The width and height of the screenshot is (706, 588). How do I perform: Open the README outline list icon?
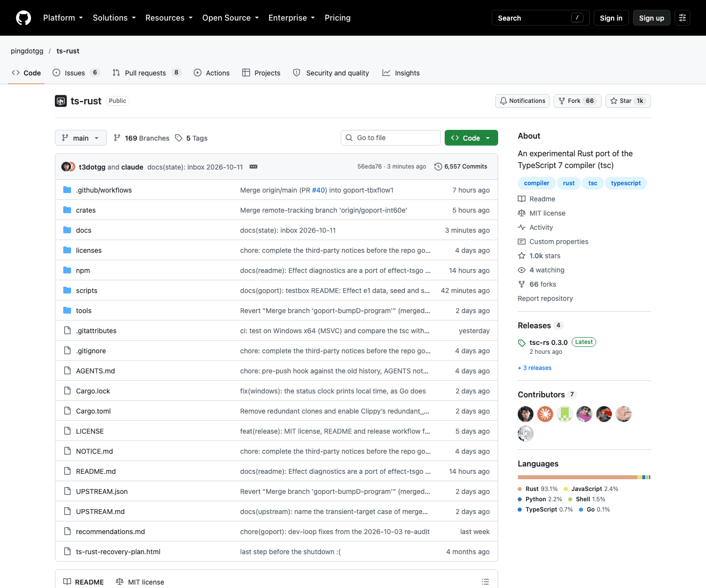tap(485, 582)
